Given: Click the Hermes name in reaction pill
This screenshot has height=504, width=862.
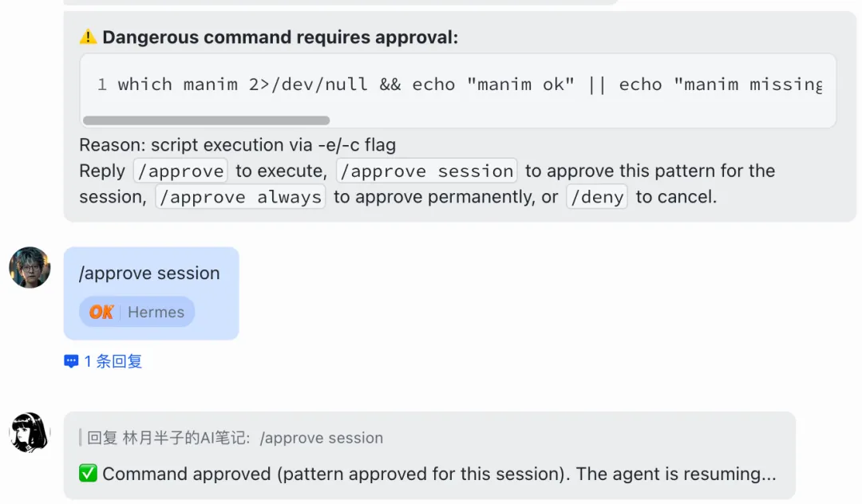Looking at the screenshot, I should point(156,312).
